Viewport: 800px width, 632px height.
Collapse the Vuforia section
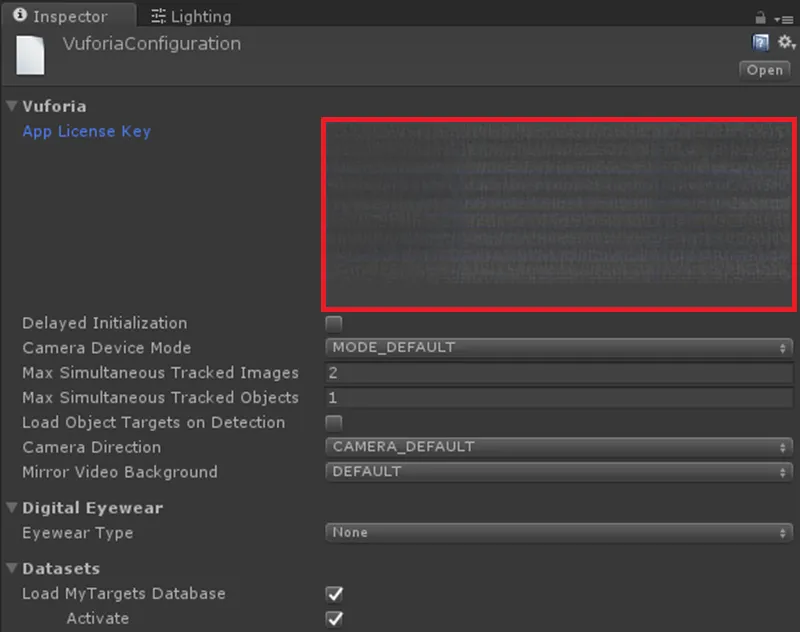(12, 107)
